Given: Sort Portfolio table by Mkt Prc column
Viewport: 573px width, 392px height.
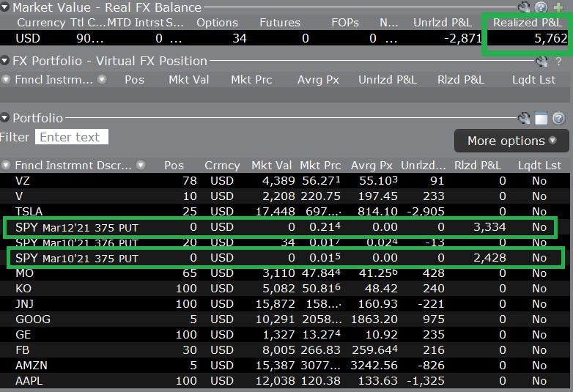Looking at the screenshot, I should point(320,166).
